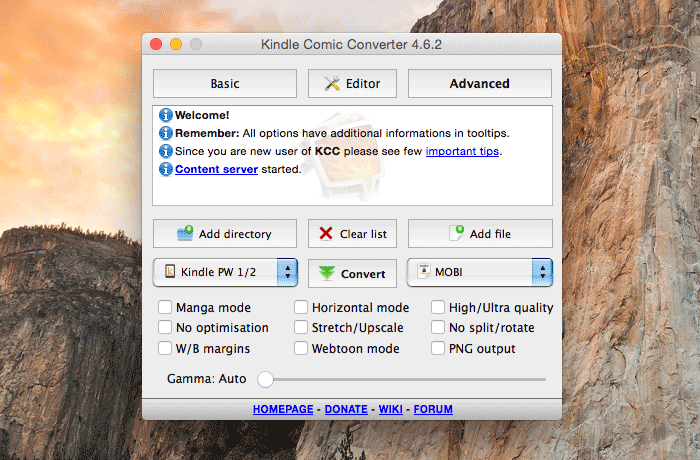Click the document icon on Add file
Image resolution: width=700 pixels, height=460 pixels.
(x=456, y=233)
